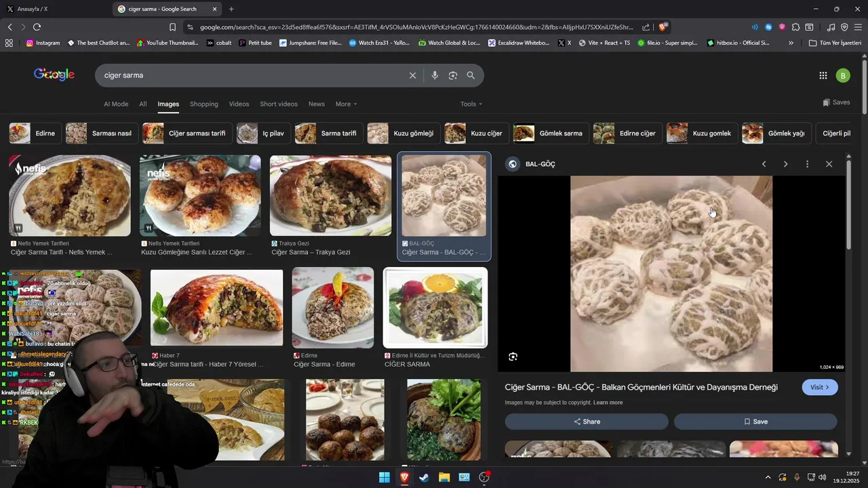Screen dimensions: 868x488
Task: Select the Ciğer sarması tarifi chip
Action: tap(187, 134)
